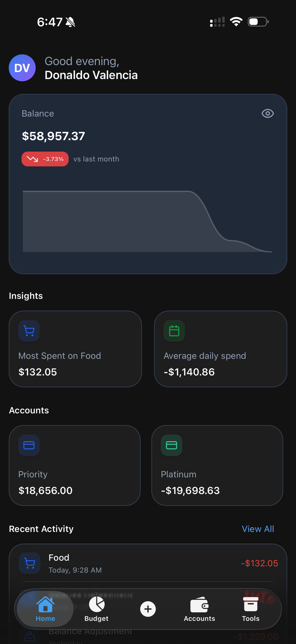Tap the vs last month label
This screenshot has width=296, height=644.
96,159
